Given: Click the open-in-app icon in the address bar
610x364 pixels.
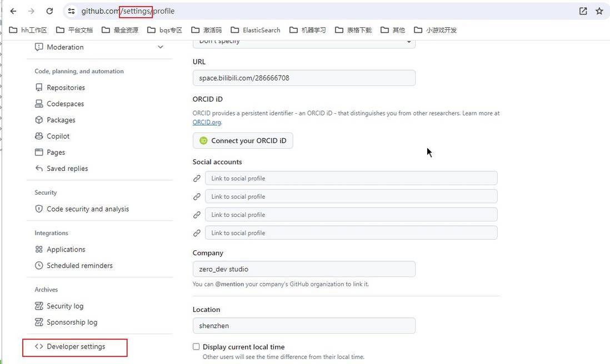Looking at the screenshot, I should coord(583,11).
